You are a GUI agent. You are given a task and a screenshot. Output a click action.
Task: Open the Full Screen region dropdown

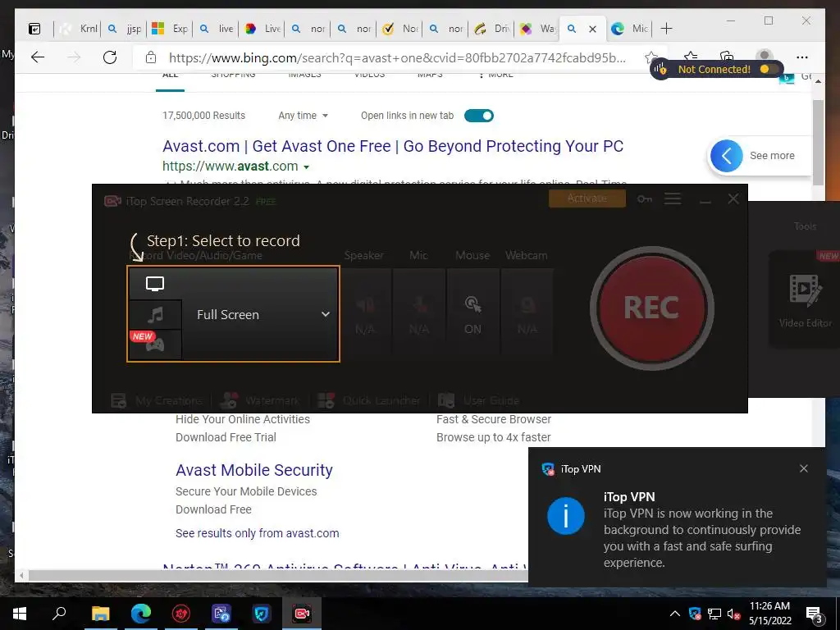pyautogui.click(x=325, y=314)
